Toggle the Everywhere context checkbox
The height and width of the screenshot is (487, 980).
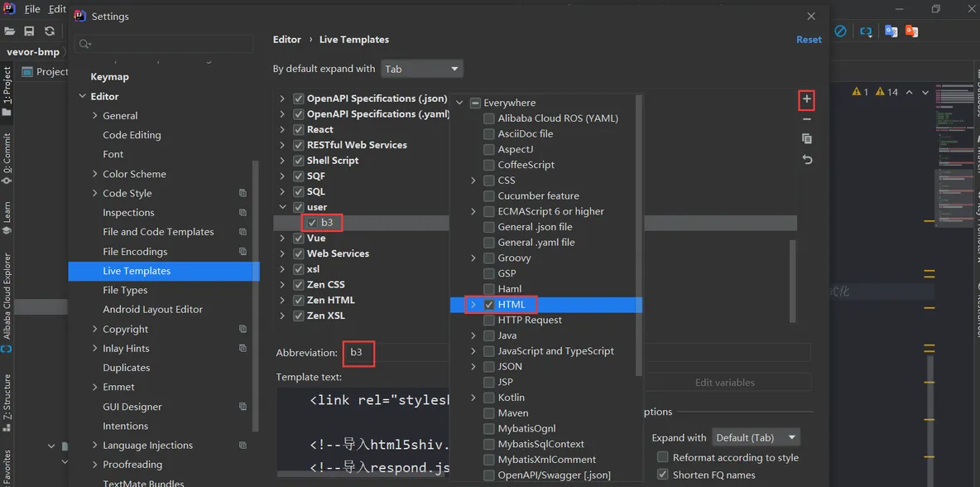click(475, 103)
